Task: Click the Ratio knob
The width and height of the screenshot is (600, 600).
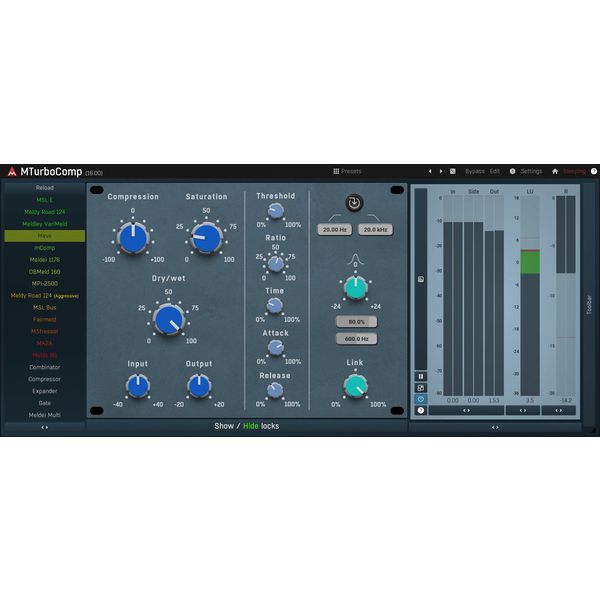Action: click(x=276, y=264)
